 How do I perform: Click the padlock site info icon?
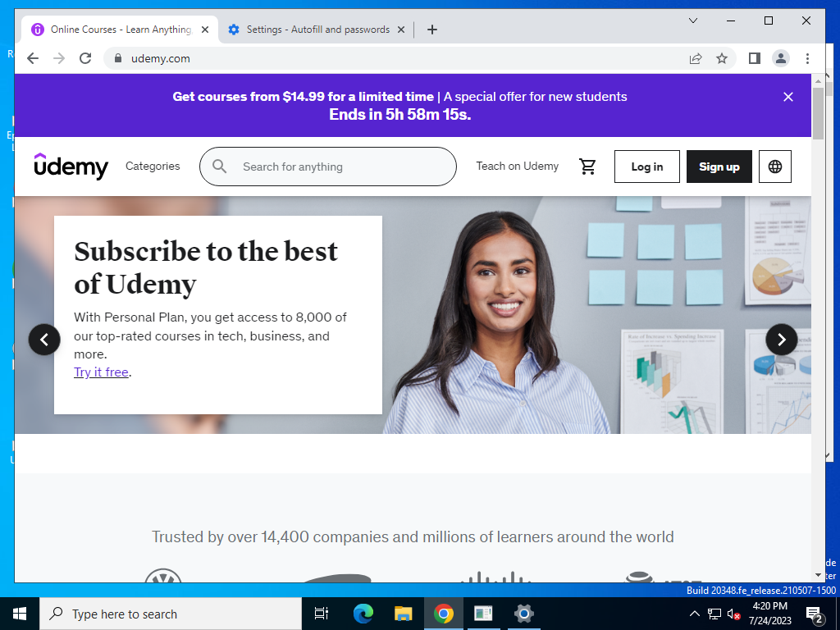click(x=118, y=58)
